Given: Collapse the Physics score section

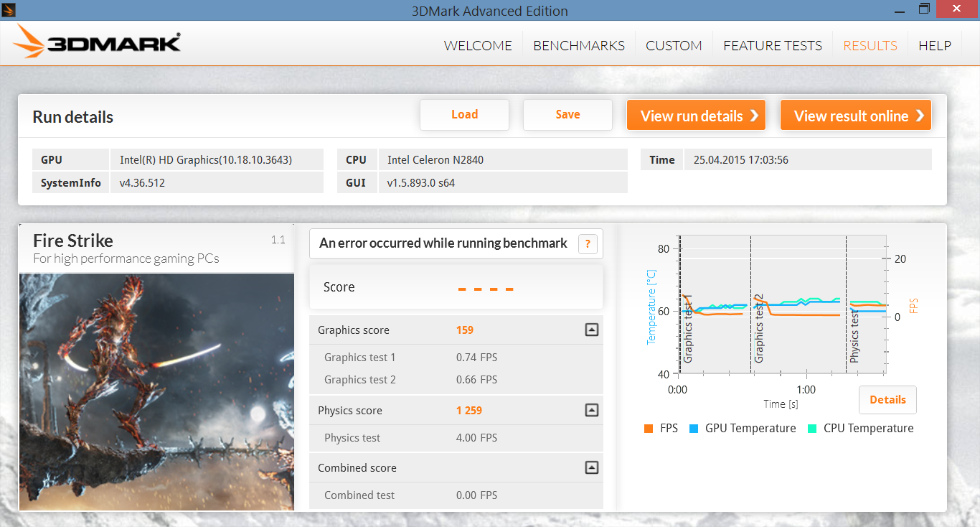Looking at the screenshot, I should pyautogui.click(x=591, y=411).
